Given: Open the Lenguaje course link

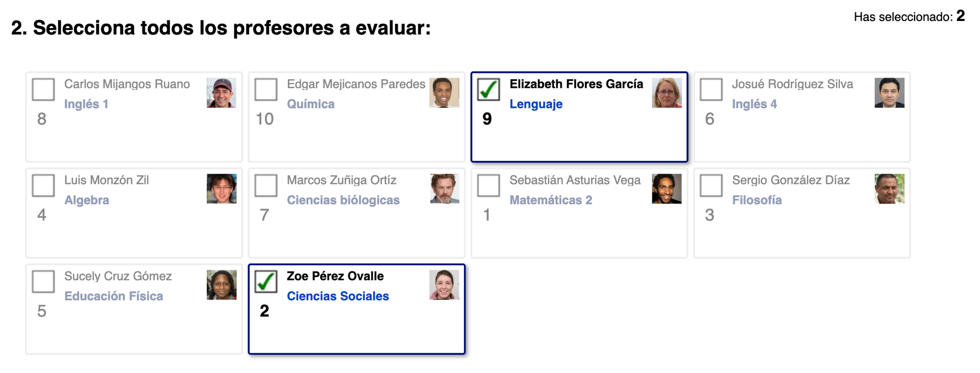Looking at the screenshot, I should [536, 104].
